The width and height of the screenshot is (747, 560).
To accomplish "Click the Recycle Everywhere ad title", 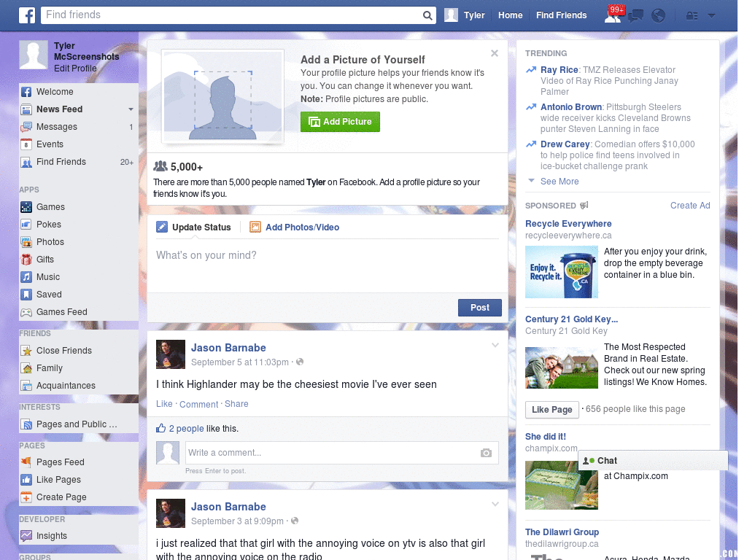I will click(568, 224).
